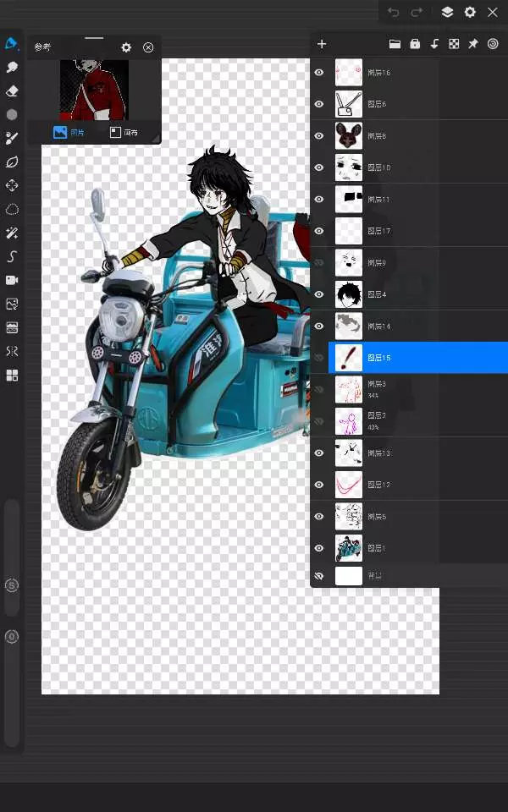
Task: Show hidden layer 图层9
Action: coord(319,262)
